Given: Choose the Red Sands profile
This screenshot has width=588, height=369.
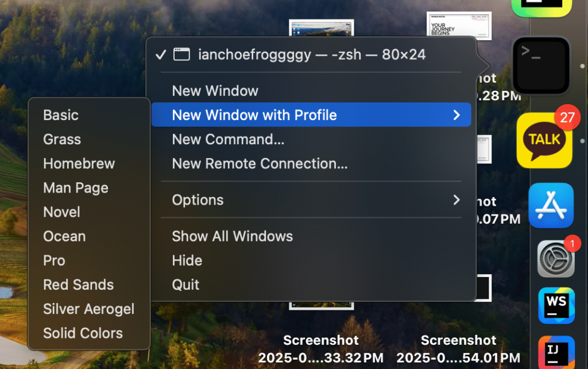Looking at the screenshot, I should (x=78, y=285).
